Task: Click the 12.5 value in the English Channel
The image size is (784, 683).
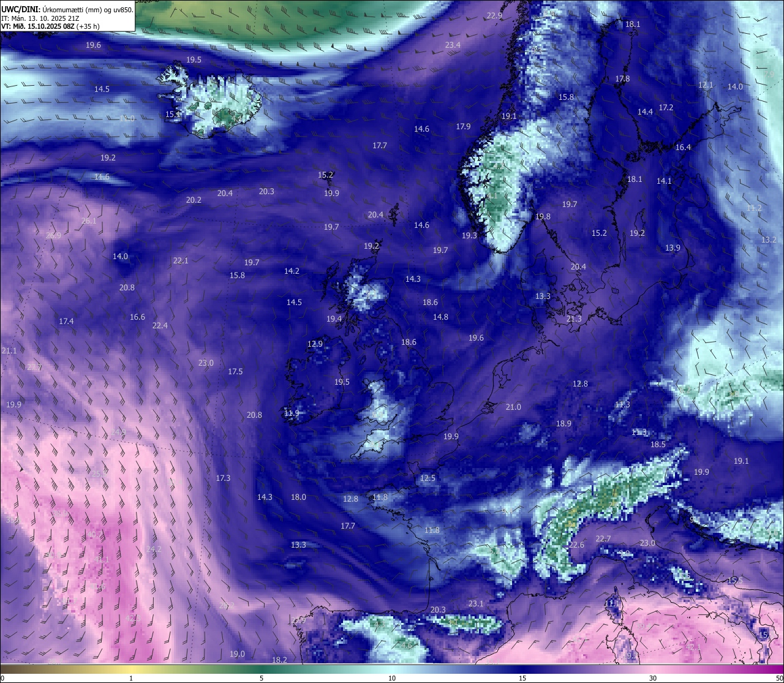Action: (x=428, y=478)
